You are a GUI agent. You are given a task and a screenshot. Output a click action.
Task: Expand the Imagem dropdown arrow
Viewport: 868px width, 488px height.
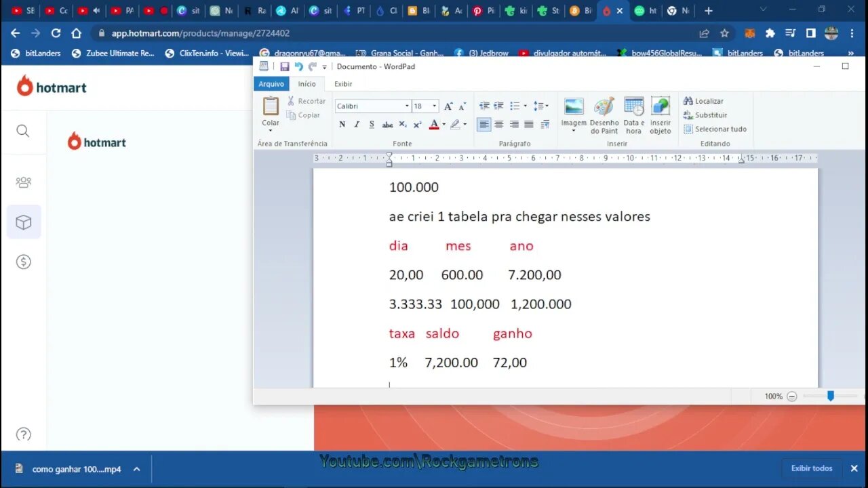pyautogui.click(x=574, y=131)
